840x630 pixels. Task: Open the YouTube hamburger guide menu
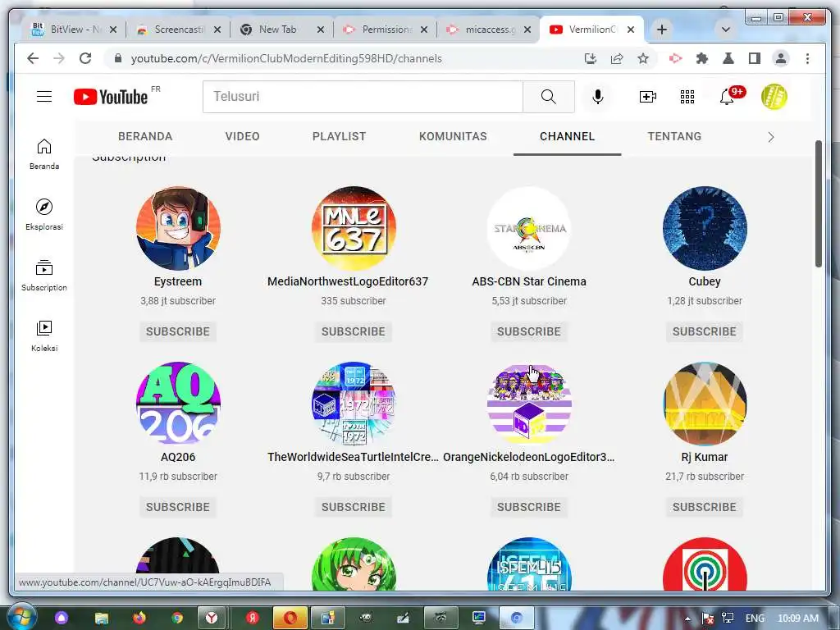44,97
